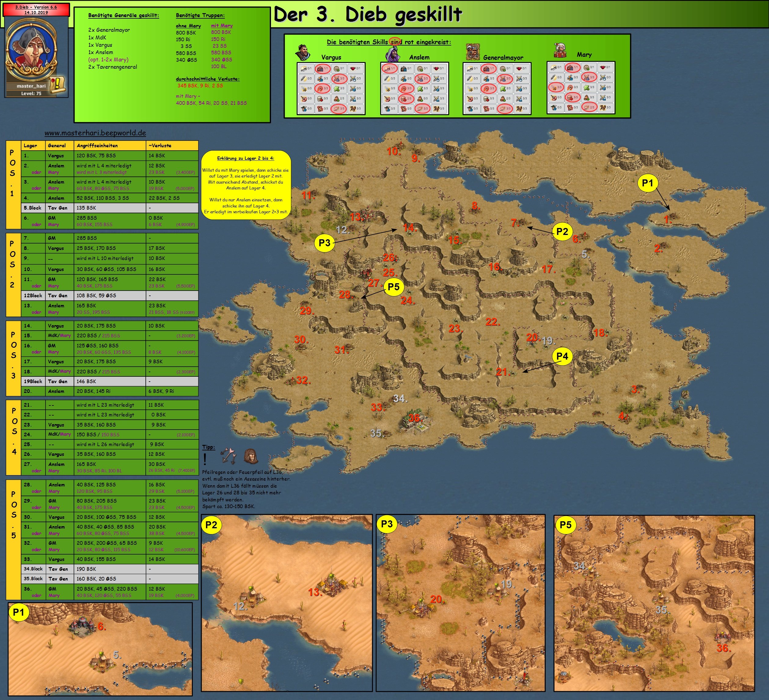Click the arrow rain icon under Tipp
The image size is (769, 700).
[228, 456]
